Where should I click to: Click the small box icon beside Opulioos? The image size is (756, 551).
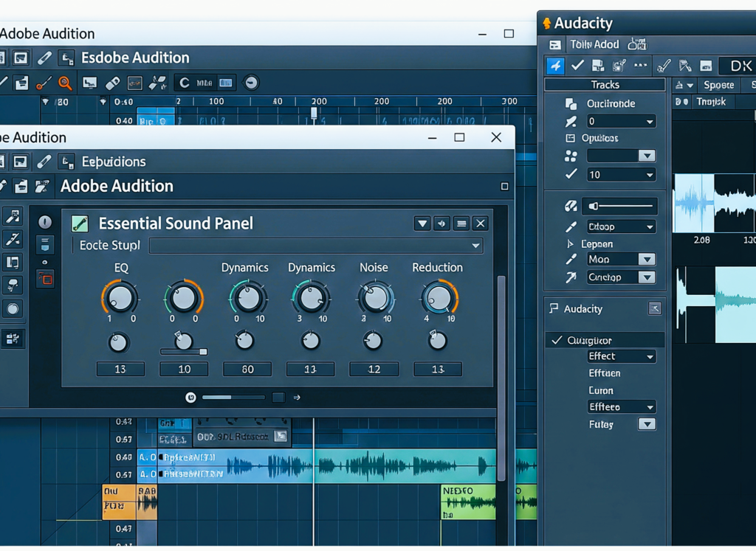point(571,138)
